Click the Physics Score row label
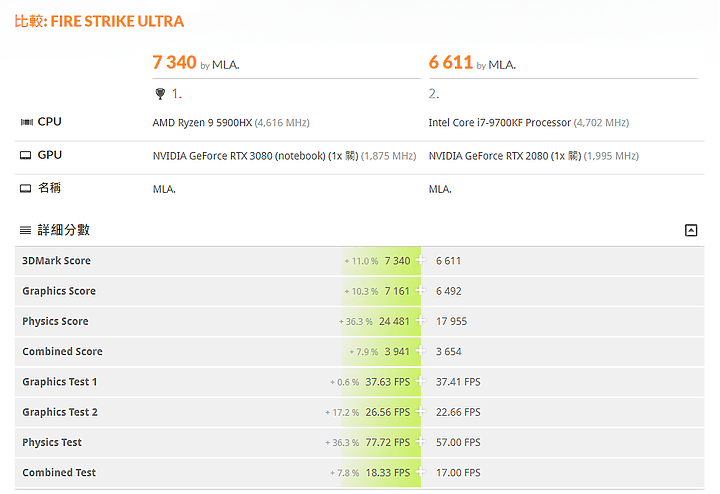The width and height of the screenshot is (720, 494). (55, 321)
